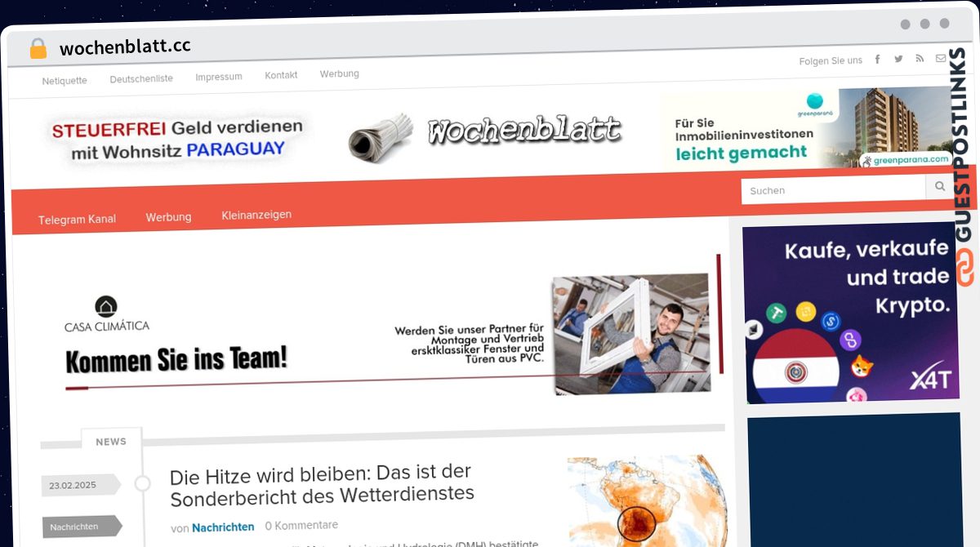Open the Telegram Kanal tab
Screen dimensions: 980x547
click(x=77, y=219)
